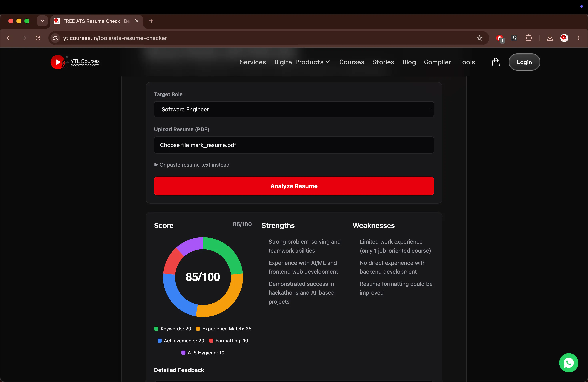Close the FREE ATS Resume Check tab
Screen dimensions: 588x382
click(137, 21)
